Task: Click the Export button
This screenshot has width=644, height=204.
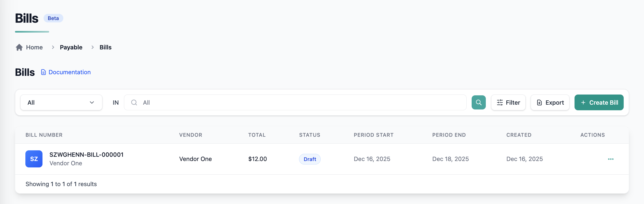Action: coord(550,103)
